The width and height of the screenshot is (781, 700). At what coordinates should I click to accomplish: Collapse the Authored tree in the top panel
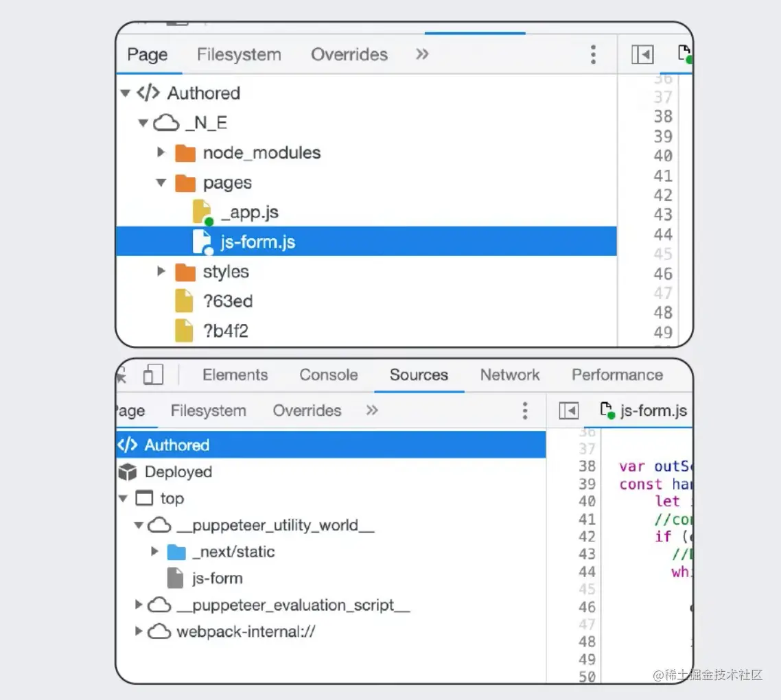pos(126,93)
